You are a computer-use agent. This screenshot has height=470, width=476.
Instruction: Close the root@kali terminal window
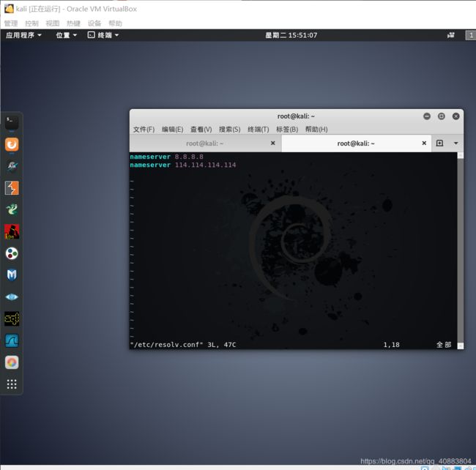pyautogui.click(x=455, y=116)
